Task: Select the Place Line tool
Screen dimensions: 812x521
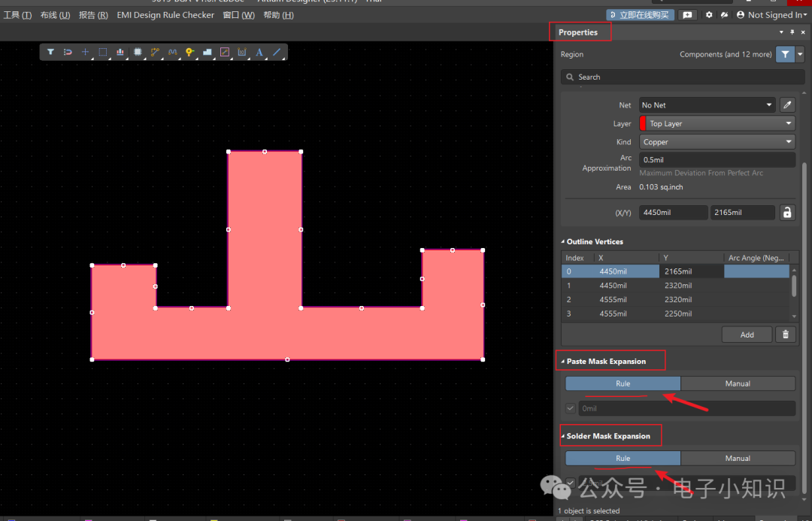Action: 277,52
